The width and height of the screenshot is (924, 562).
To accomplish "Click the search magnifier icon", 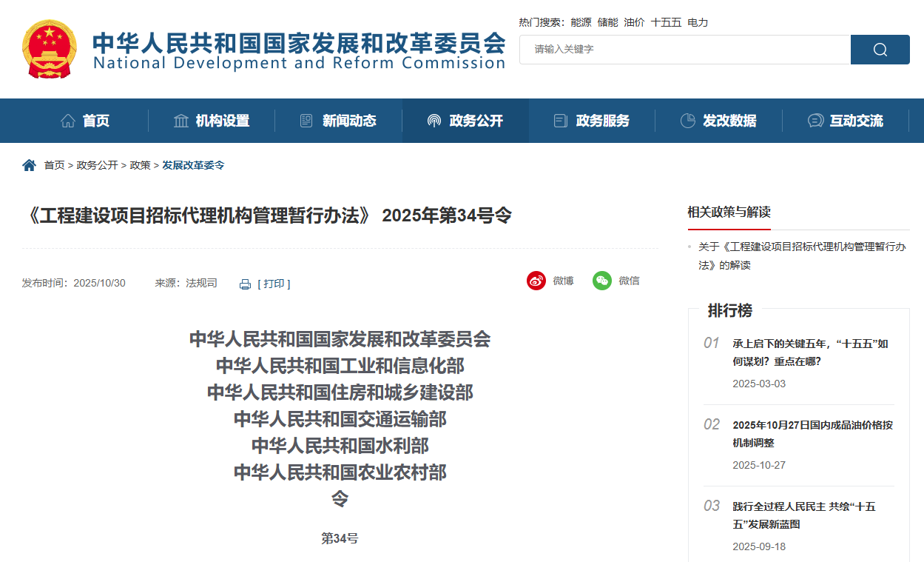I will pyautogui.click(x=879, y=49).
